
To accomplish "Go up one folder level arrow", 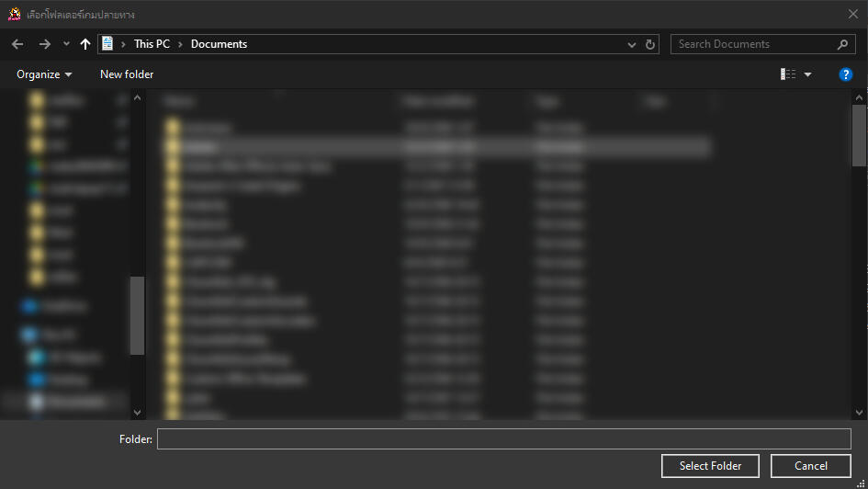I will [x=85, y=44].
